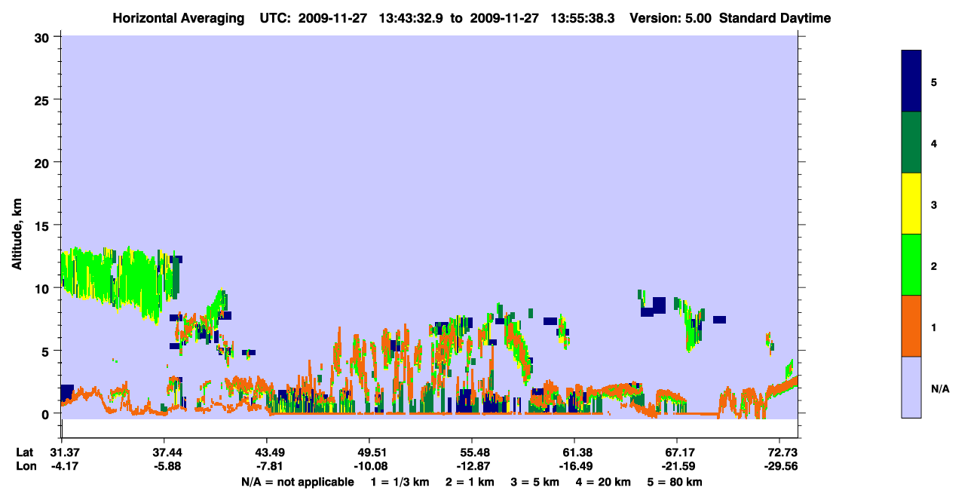The width and height of the screenshot is (980, 503).
Task: Click the longitude value -16.49
Action: 574,466
